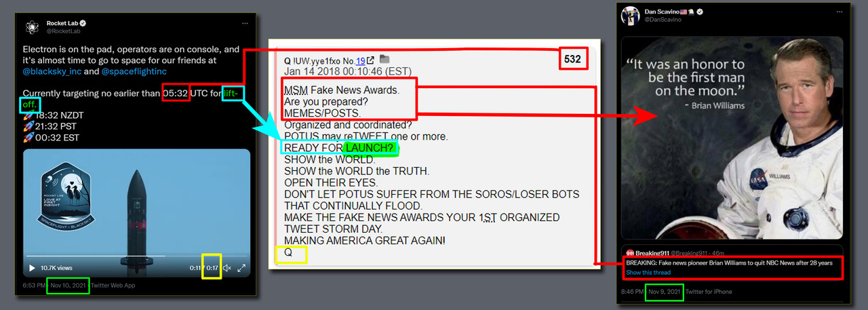
Task: Click the Nov 10, 2021 tweet date
Action: 68,286
